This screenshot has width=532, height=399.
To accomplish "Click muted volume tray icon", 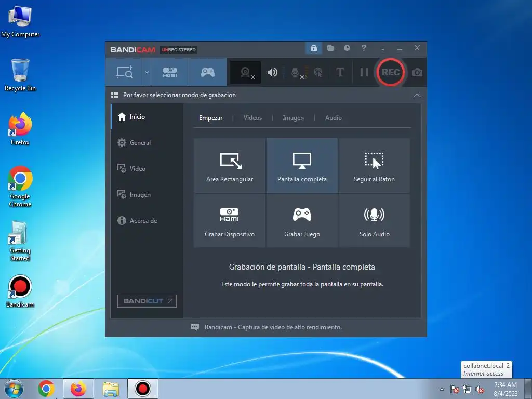I will 480,389.
